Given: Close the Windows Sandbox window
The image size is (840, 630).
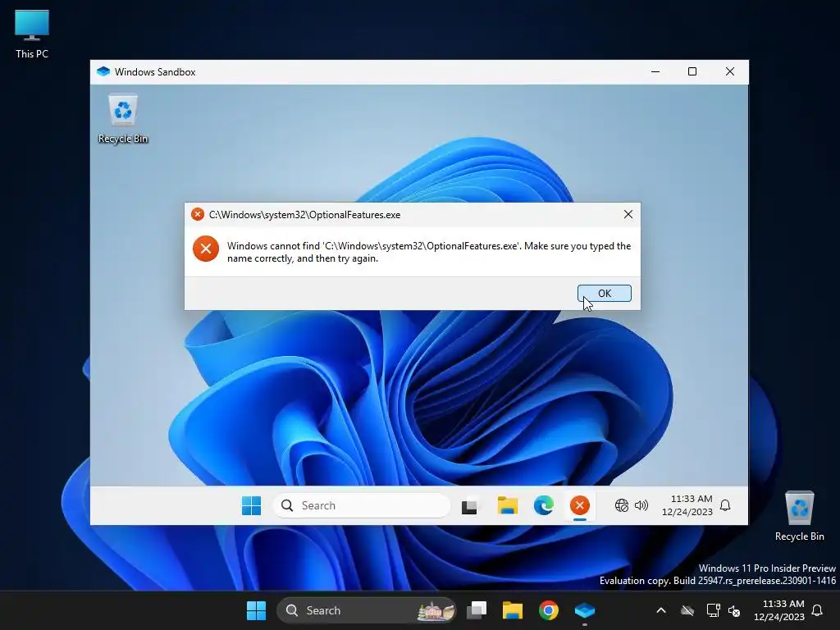Looking at the screenshot, I should [x=729, y=72].
